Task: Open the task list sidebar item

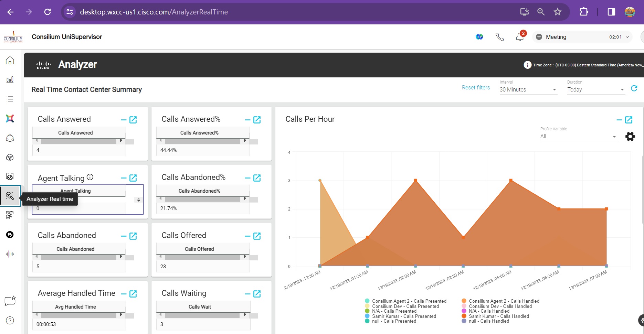Action: pos(10,99)
